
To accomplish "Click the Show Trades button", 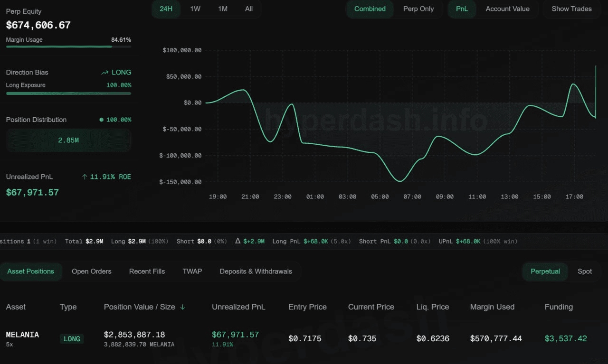I will pyautogui.click(x=571, y=9).
